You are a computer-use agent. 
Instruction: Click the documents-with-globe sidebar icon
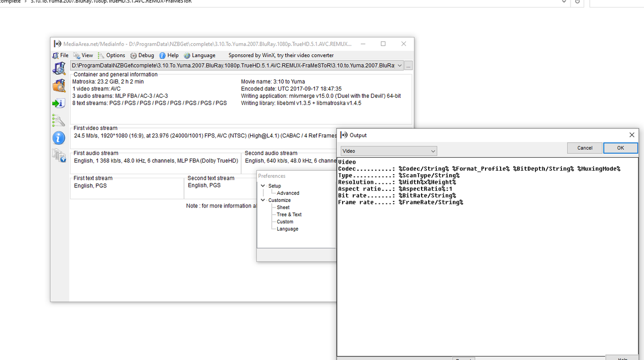59,156
